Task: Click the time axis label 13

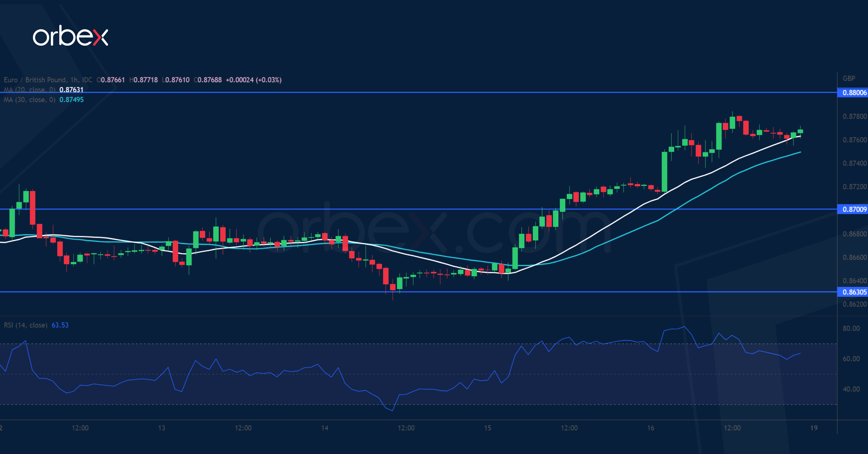Action: click(x=161, y=428)
